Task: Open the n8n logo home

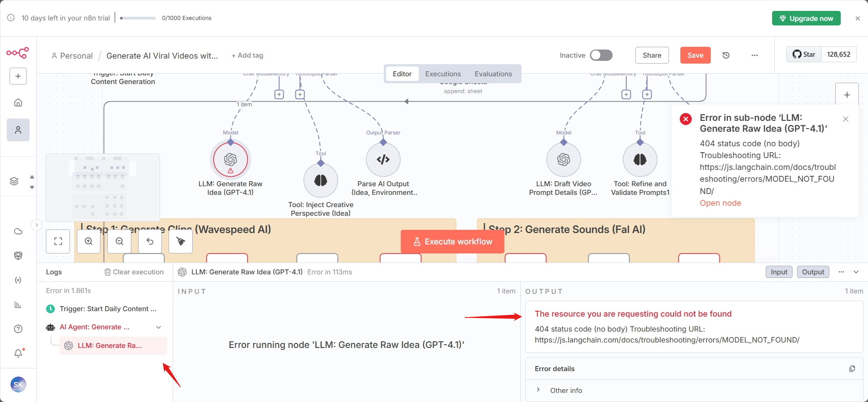Action: (17, 53)
